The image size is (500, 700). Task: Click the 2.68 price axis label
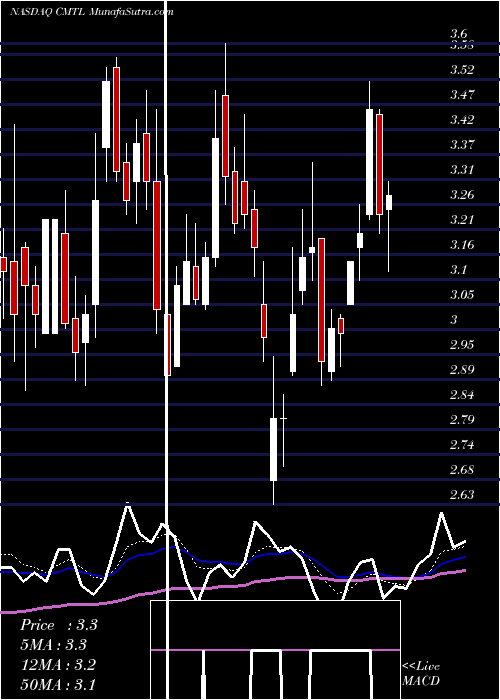tap(462, 470)
